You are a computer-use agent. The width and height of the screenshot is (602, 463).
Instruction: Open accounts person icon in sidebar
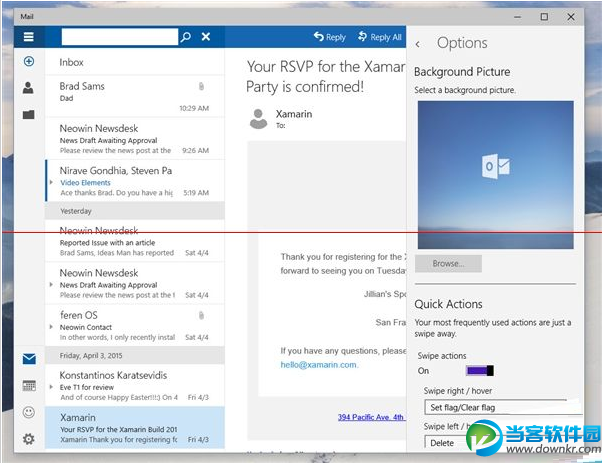coord(28,88)
